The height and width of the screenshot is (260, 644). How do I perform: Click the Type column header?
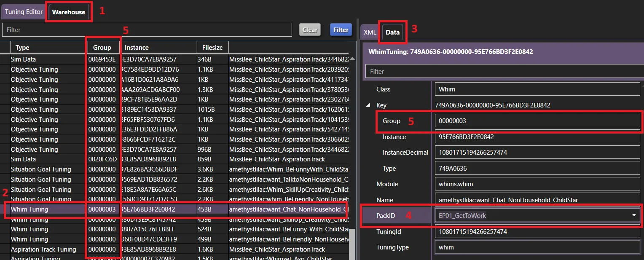22,47
